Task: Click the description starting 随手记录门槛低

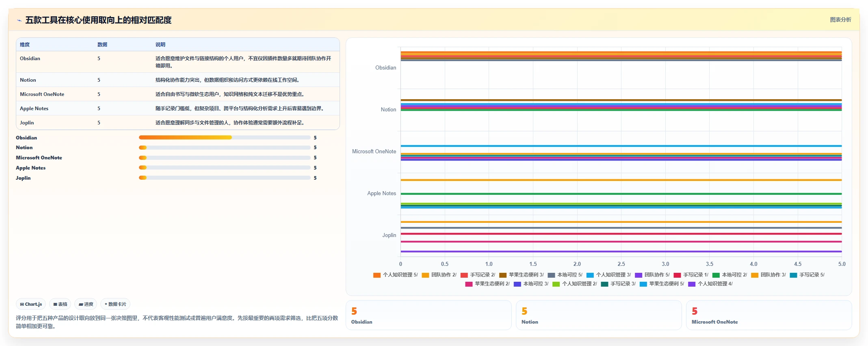Action: (241, 109)
